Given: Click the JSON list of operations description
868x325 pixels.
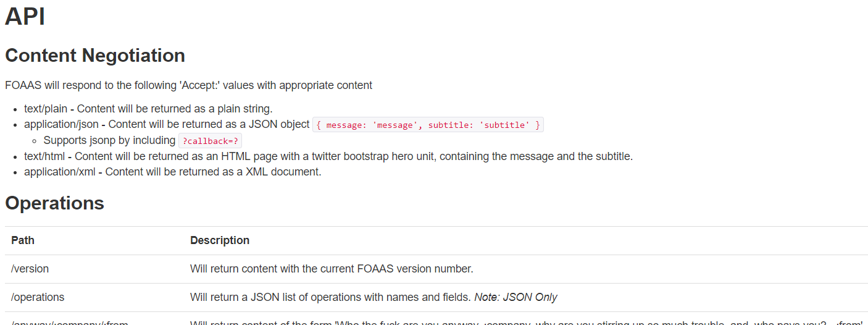Looking at the screenshot, I should (x=330, y=297).
